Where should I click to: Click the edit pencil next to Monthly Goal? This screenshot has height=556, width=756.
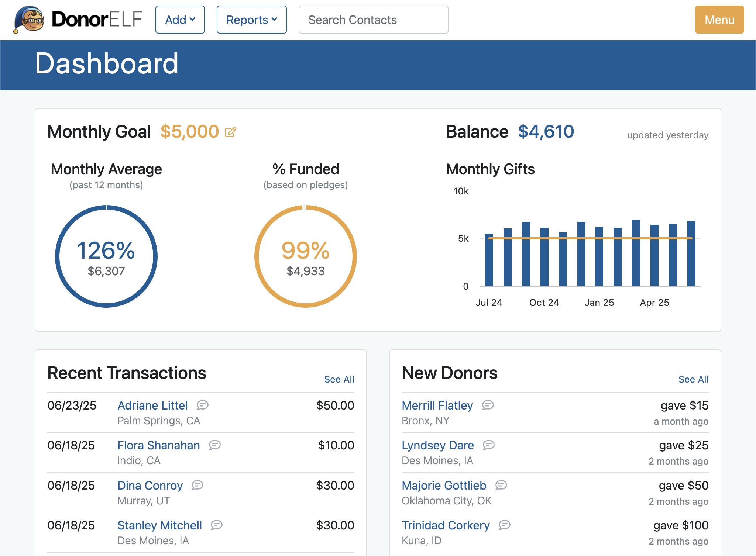(230, 132)
